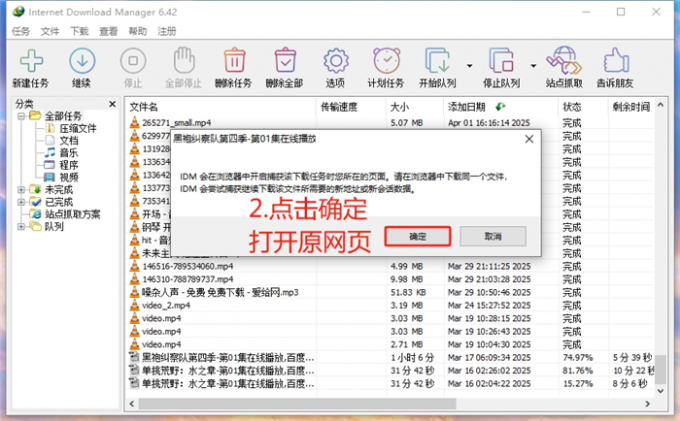Click date cell Mar 24 15:27:52 2025
The height and width of the screenshot is (421, 680).
tap(489, 305)
